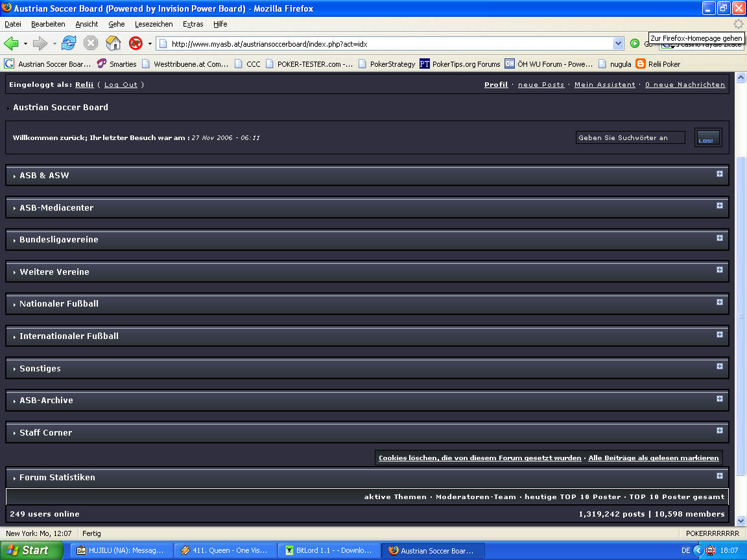Open POKER-TESTER.com bookmark
747x560 pixels.
[309, 64]
